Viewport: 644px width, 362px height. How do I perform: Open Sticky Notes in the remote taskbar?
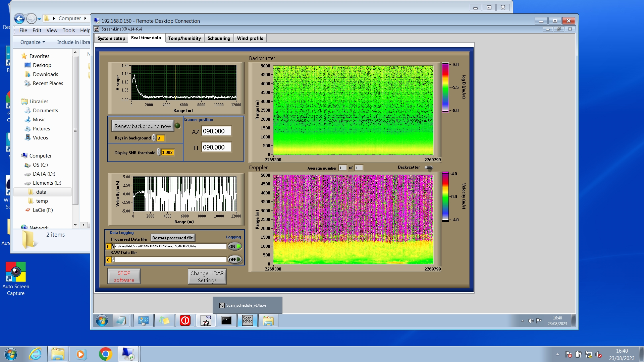[164, 320]
